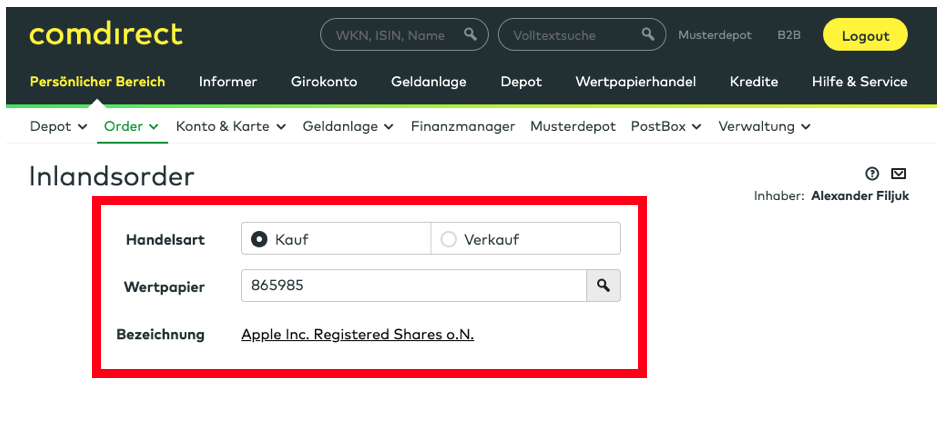
Task: Click the Wertpapier search magnifier button
Action: [x=603, y=285]
